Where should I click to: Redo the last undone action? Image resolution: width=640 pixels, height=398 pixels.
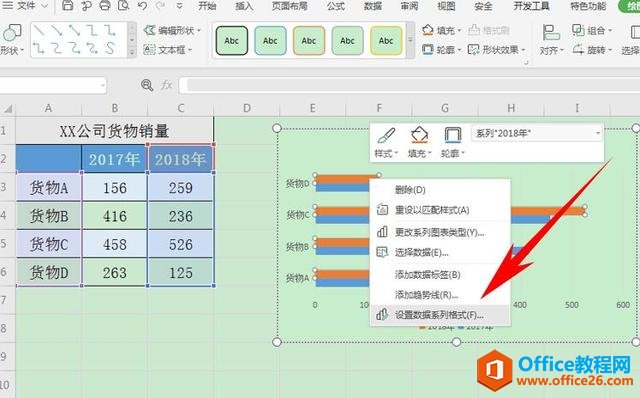point(160,6)
